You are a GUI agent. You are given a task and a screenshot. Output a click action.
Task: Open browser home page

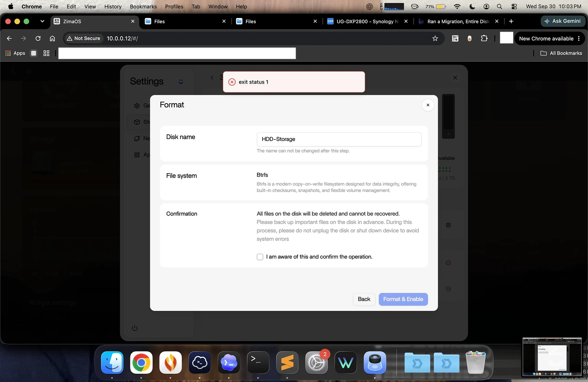(52, 39)
